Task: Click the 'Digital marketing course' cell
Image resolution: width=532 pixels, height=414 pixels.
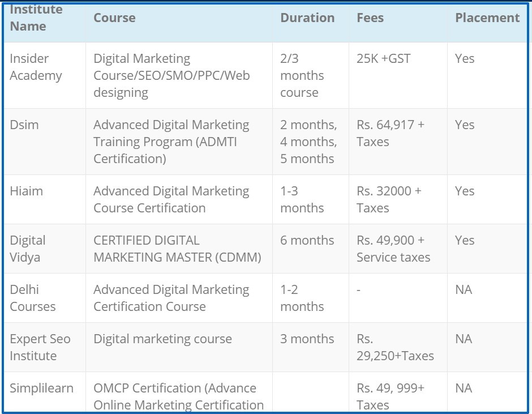Action: pos(179,347)
